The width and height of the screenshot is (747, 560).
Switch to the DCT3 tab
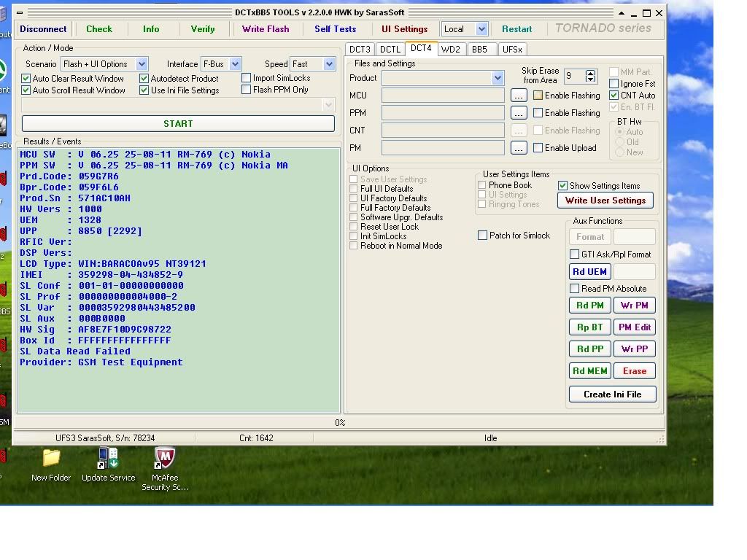pos(360,50)
